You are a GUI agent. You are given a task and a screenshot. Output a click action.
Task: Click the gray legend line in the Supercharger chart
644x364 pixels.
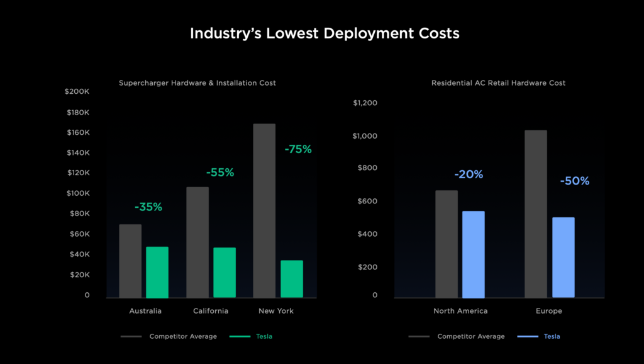pyautogui.click(x=131, y=336)
